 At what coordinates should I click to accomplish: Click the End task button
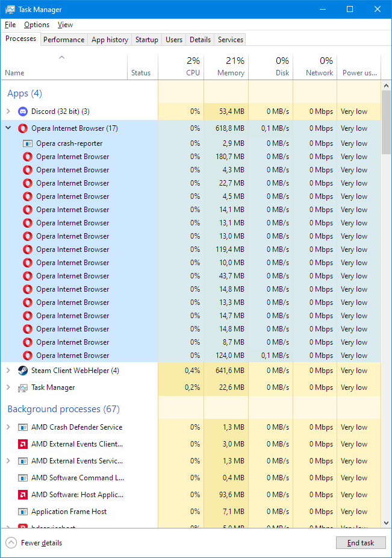361,543
